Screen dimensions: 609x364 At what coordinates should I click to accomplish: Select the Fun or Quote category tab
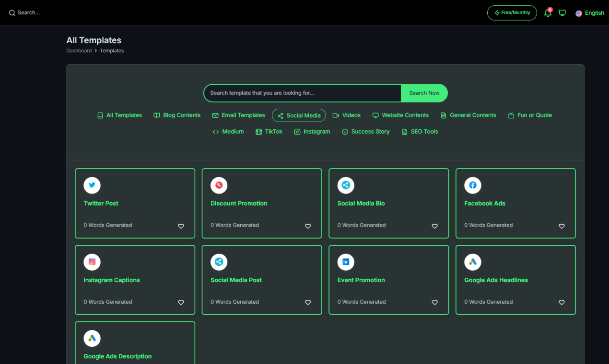529,115
